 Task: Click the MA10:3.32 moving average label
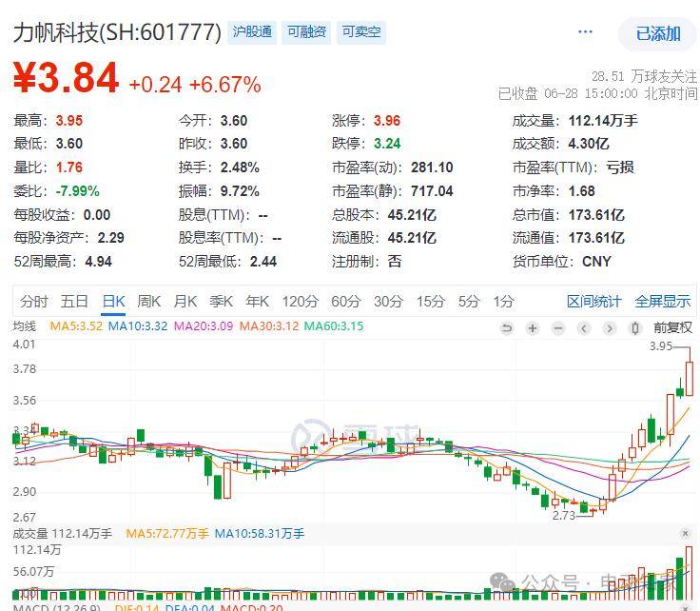(138, 326)
